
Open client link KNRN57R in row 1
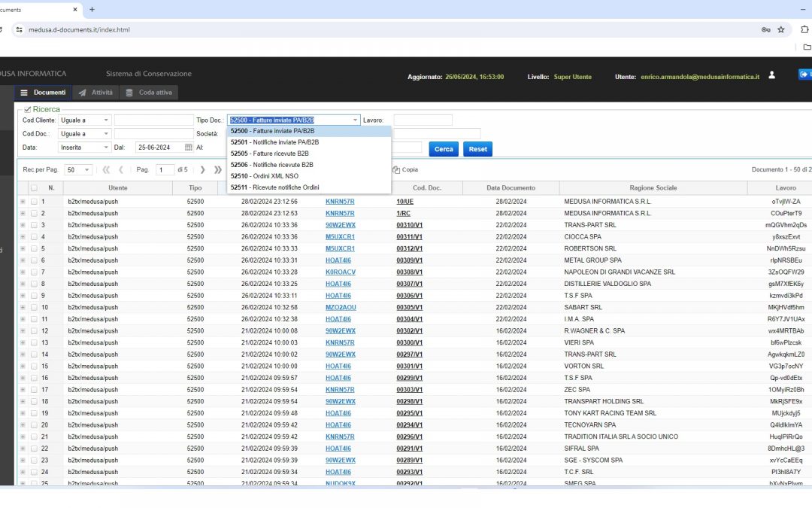click(x=340, y=202)
